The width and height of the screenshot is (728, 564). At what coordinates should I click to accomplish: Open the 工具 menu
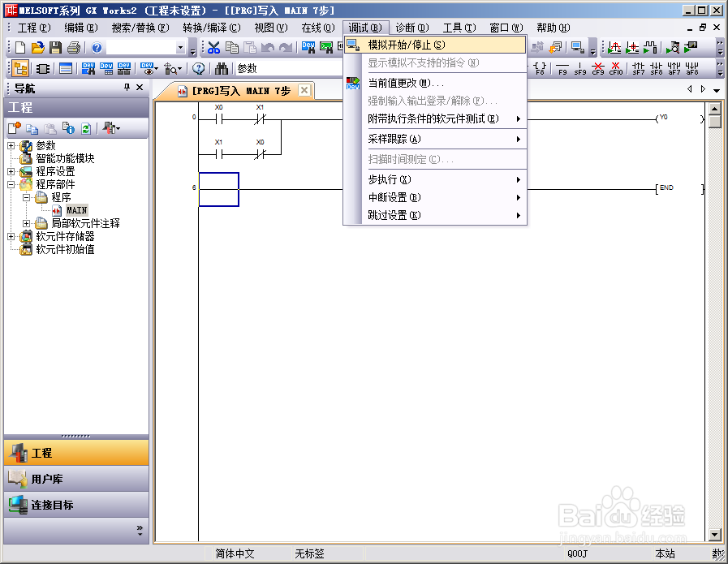[459, 28]
